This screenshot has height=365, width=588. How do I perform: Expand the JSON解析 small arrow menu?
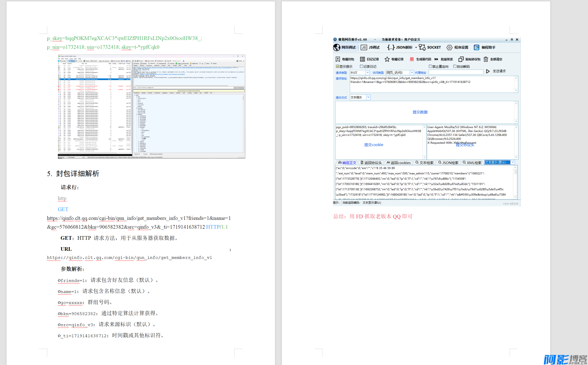point(416,48)
